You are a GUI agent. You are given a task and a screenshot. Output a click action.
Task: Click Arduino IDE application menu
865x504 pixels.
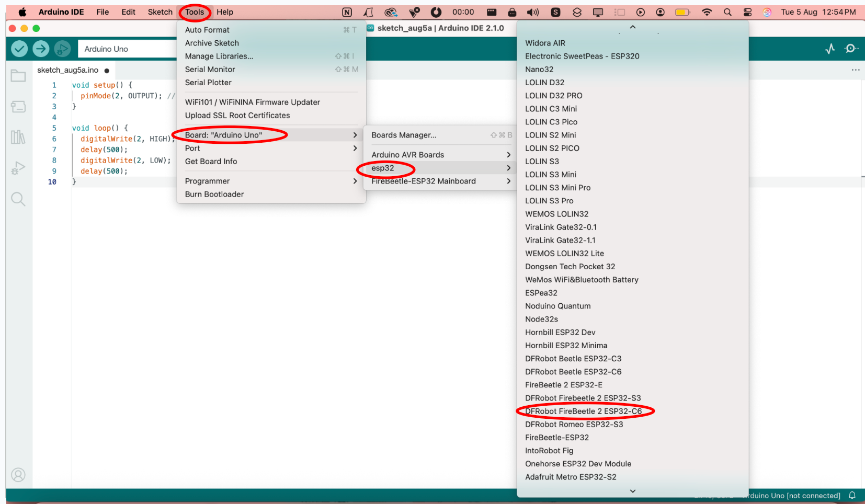pos(61,12)
